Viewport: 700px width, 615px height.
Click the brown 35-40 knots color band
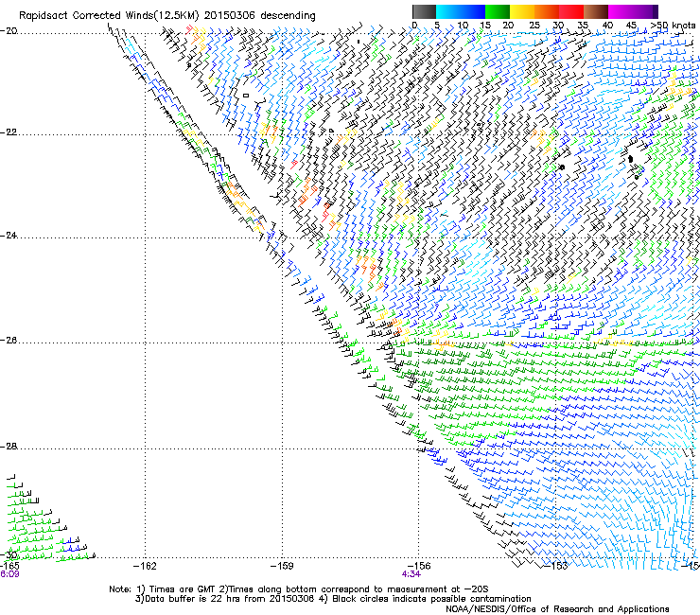(x=596, y=11)
